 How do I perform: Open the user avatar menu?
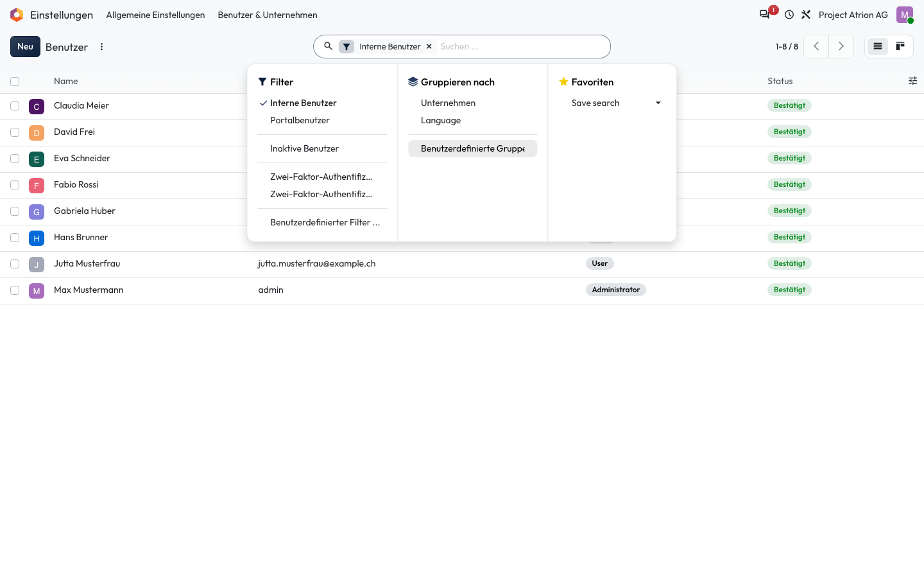[x=905, y=15]
